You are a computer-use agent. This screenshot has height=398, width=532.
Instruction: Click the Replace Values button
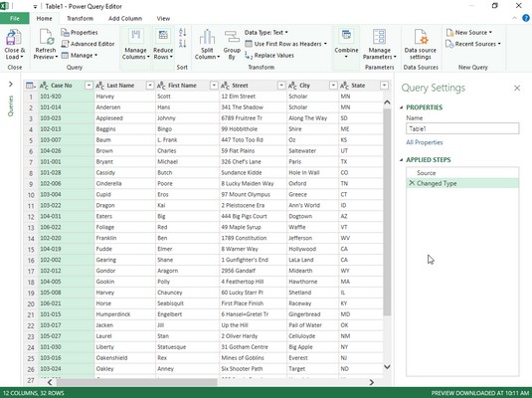[269, 56]
